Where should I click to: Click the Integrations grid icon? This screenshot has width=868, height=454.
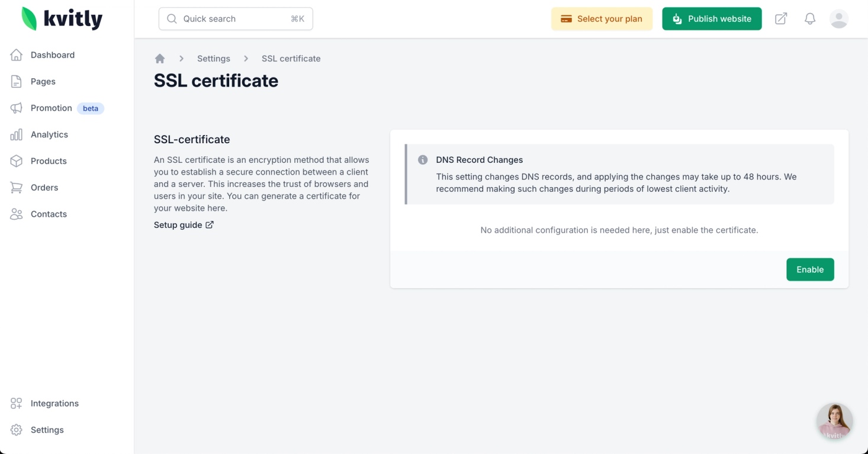[x=17, y=404]
